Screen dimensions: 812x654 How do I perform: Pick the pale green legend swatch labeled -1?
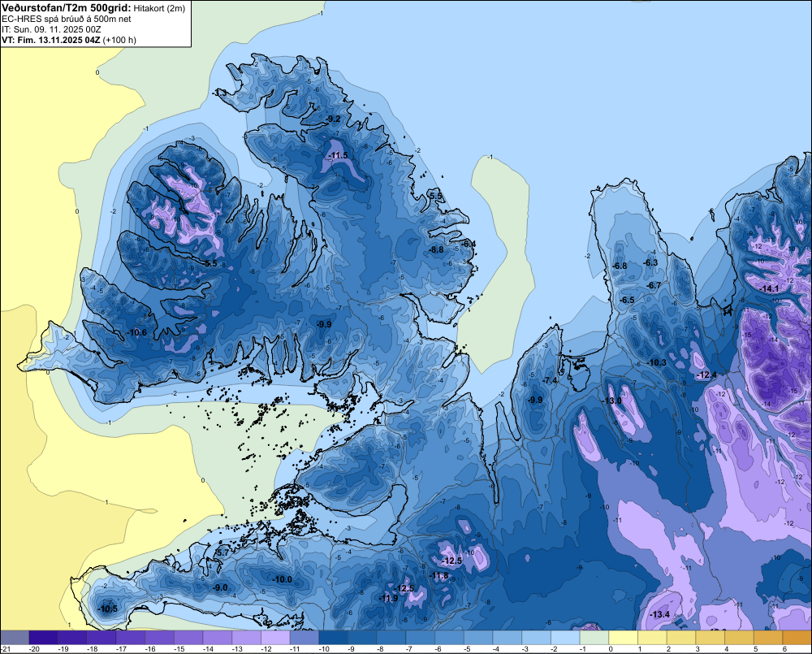click(x=594, y=638)
